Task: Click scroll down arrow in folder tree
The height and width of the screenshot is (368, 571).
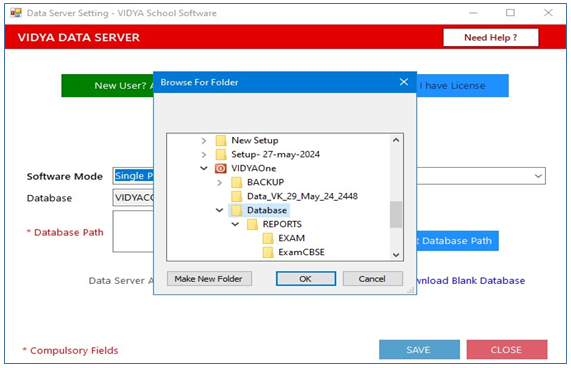Action: tap(396, 255)
